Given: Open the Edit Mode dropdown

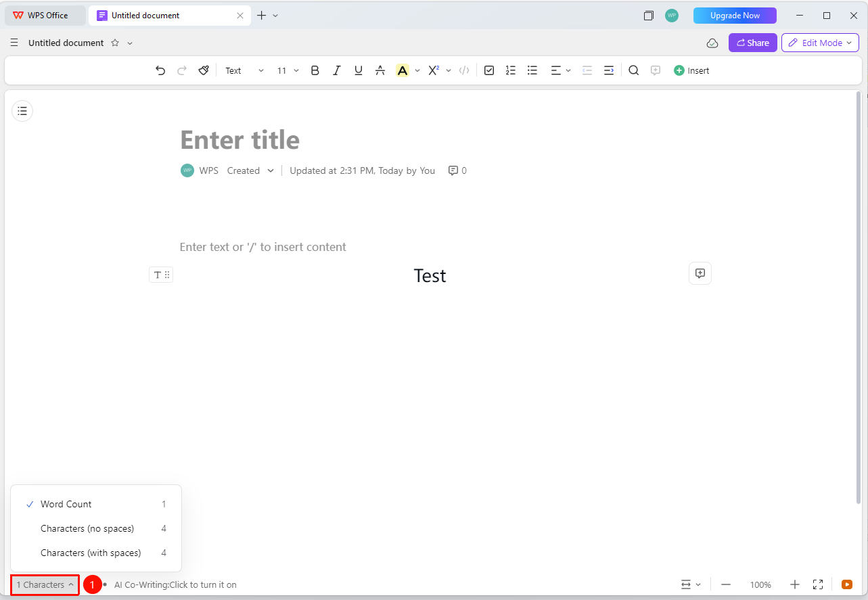Looking at the screenshot, I should pyautogui.click(x=820, y=43).
